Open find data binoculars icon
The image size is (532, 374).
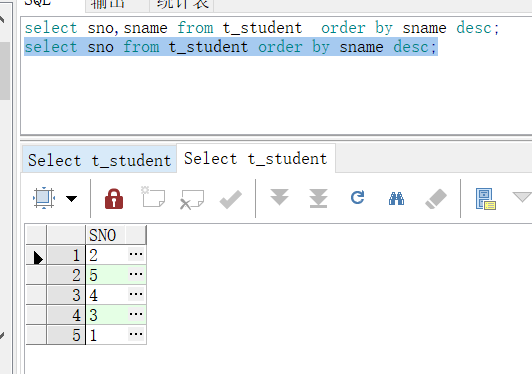coord(396,199)
